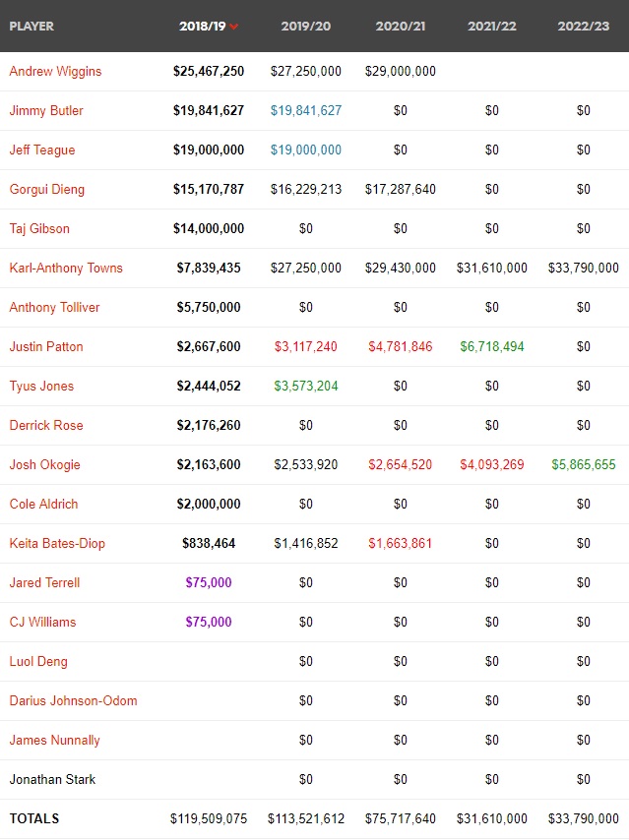Viewport: 629px width, 840px height.
Task: Sort table by 2018/19 column header
Action: [x=203, y=26]
